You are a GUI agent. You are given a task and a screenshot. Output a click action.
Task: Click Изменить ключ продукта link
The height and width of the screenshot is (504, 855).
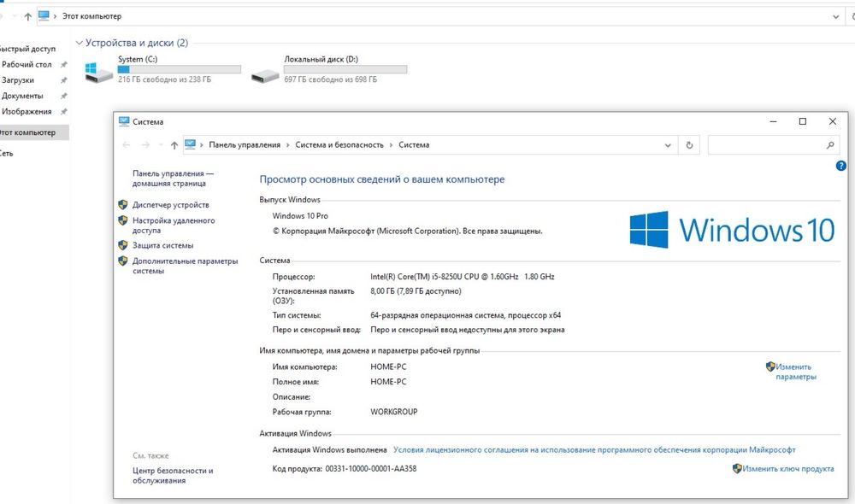point(788,469)
